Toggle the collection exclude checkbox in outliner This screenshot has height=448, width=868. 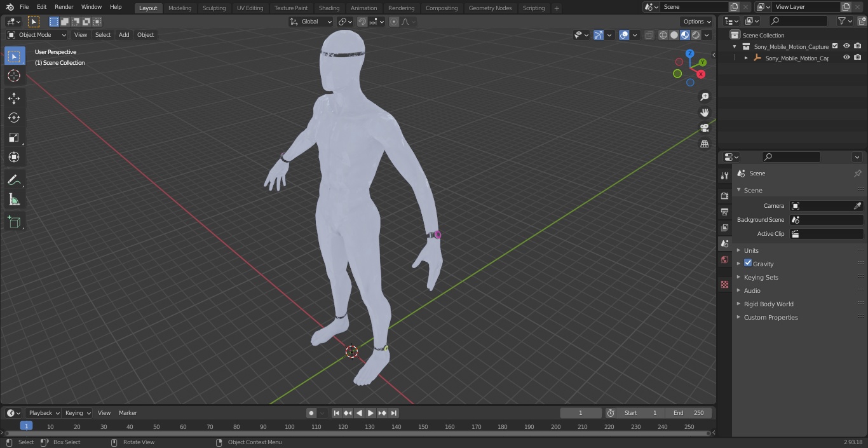pyautogui.click(x=835, y=46)
